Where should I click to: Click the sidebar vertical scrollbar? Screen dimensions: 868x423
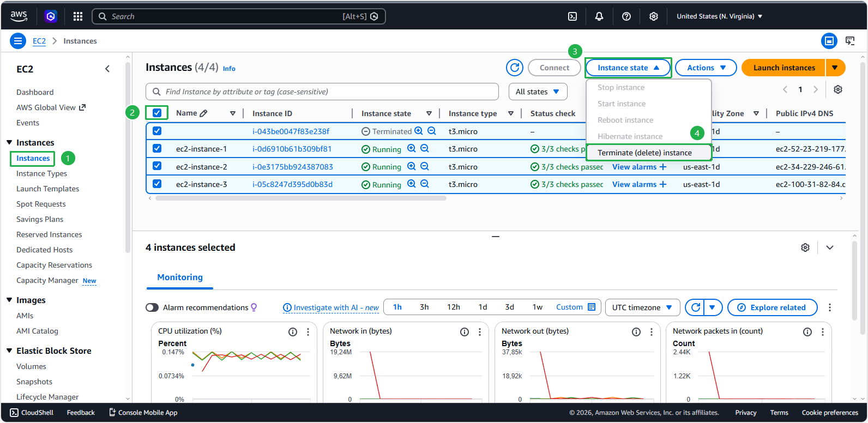pos(128,158)
